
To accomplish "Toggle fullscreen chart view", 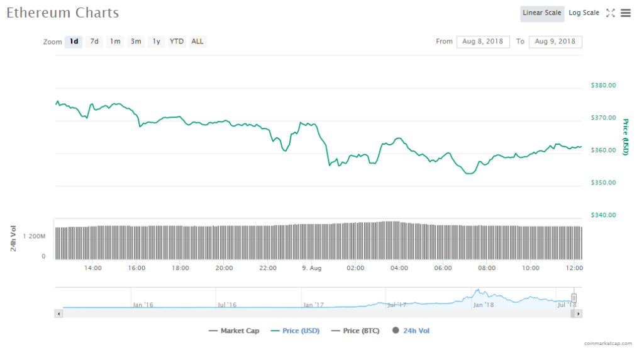I will (610, 13).
